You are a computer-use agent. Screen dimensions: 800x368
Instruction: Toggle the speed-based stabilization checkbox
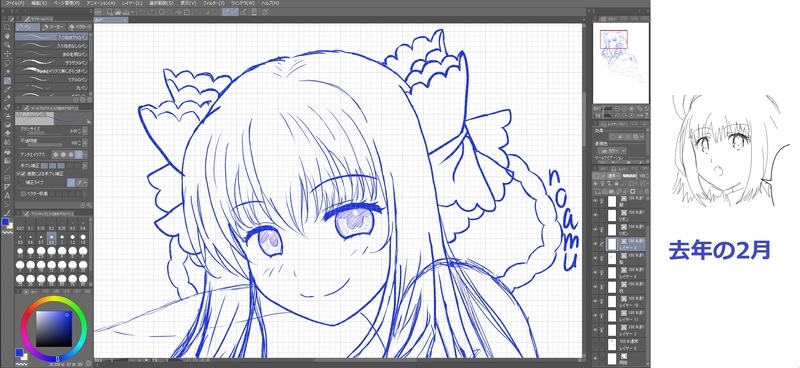[x=22, y=174]
